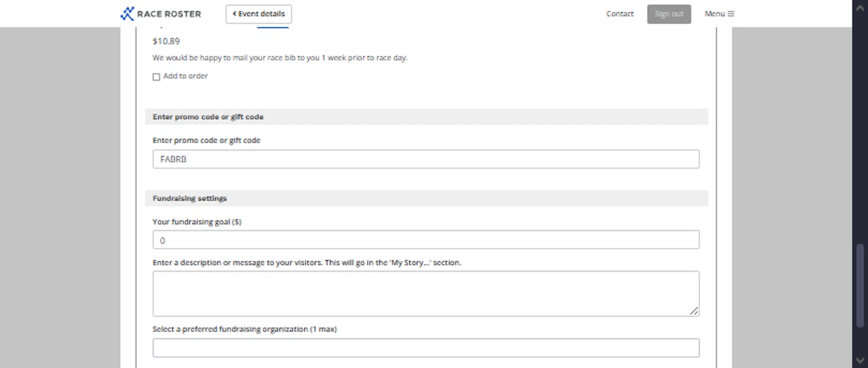This screenshot has height=368, width=868.
Task: Click the RACE ROSTER wordmark text
Action: point(169,14)
